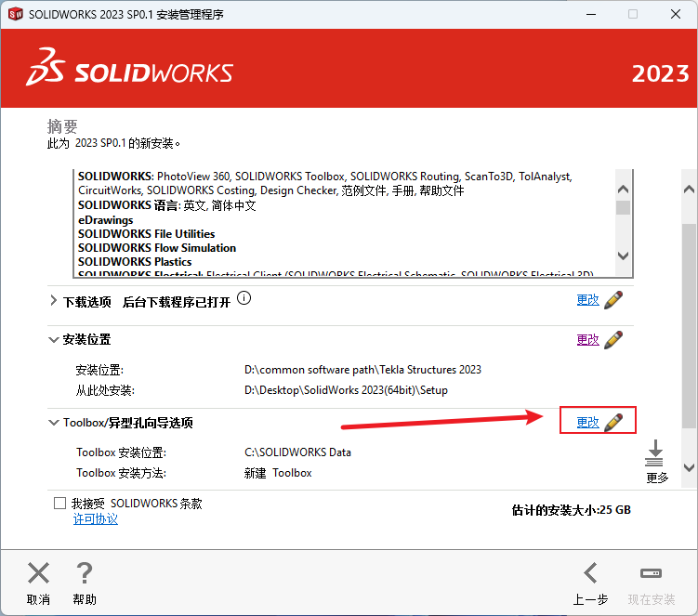Click the 后台下载程序已打开 text
The height and width of the screenshot is (616, 698).
177,302
